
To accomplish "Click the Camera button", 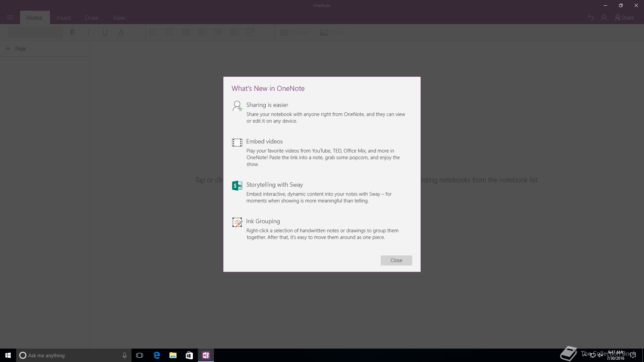I will (x=294, y=33).
